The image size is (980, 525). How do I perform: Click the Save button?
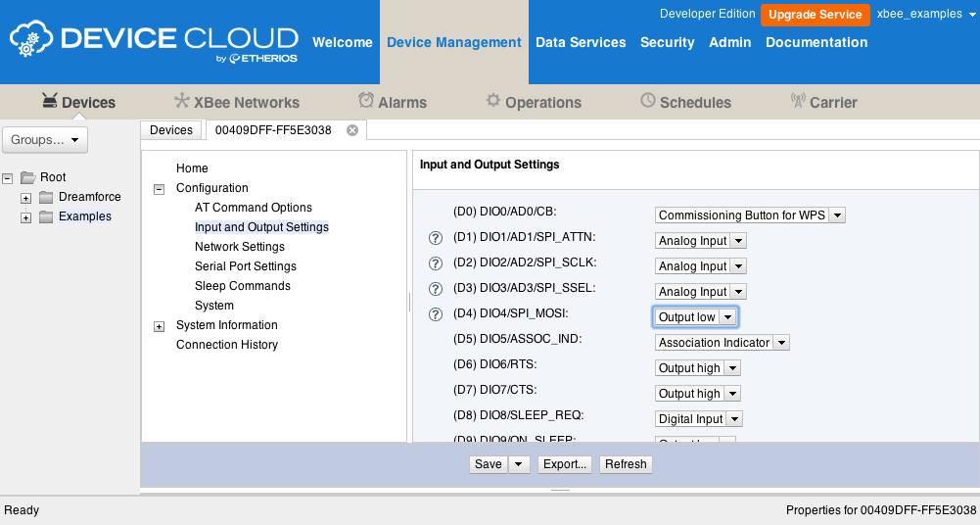tap(489, 464)
